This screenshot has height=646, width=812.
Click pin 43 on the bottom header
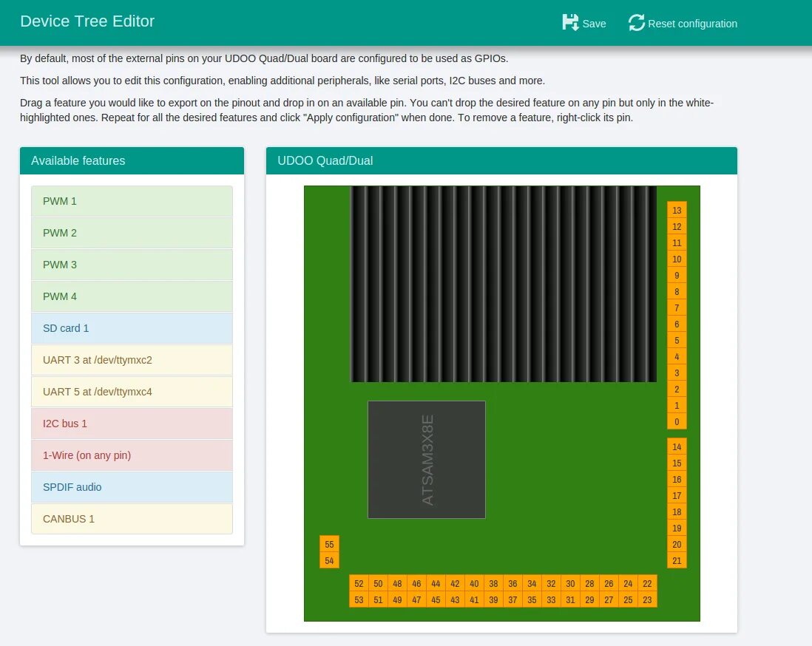(456, 600)
